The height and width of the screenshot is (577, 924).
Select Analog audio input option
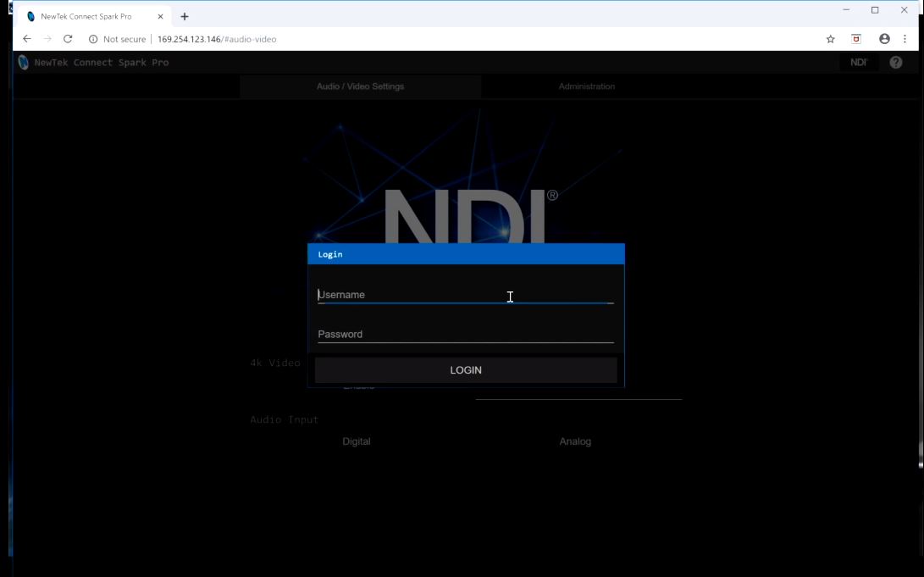575,441
